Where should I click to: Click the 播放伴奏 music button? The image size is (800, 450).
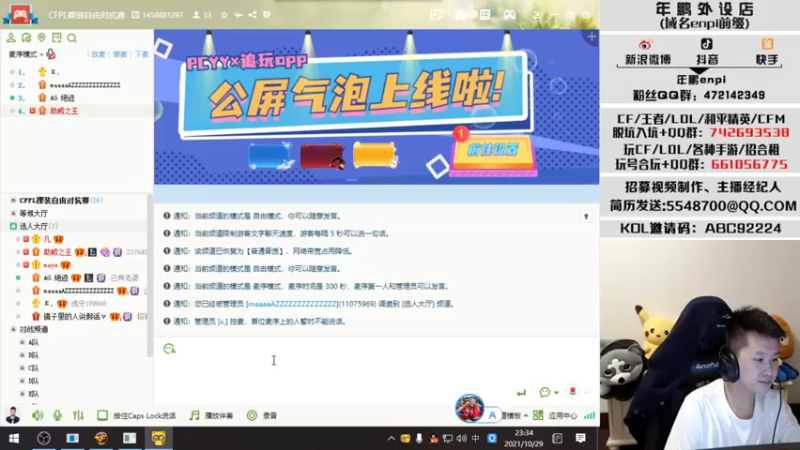coord(211,415)
